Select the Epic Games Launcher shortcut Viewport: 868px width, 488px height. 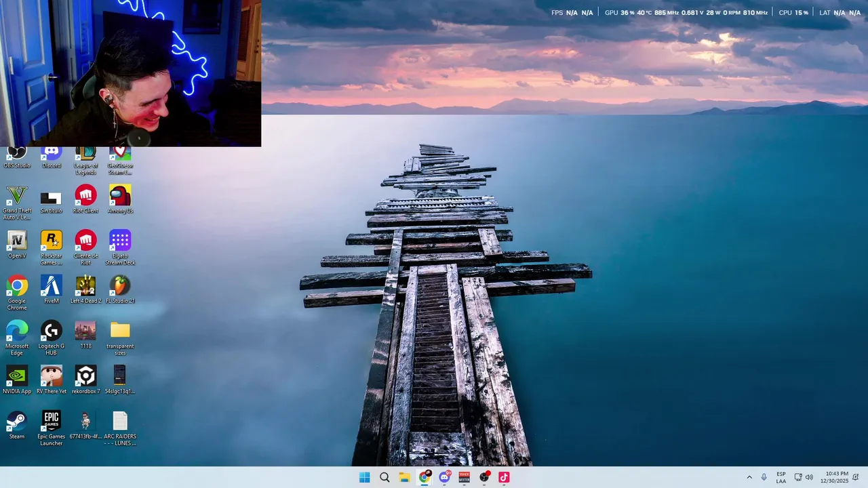pyautogui.click(x=51, y=428)
